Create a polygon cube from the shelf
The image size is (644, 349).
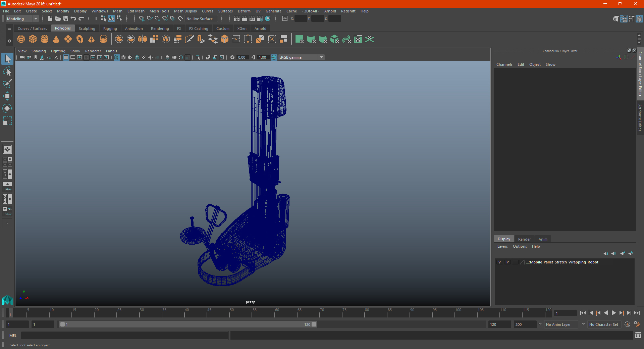coord(33,39)
